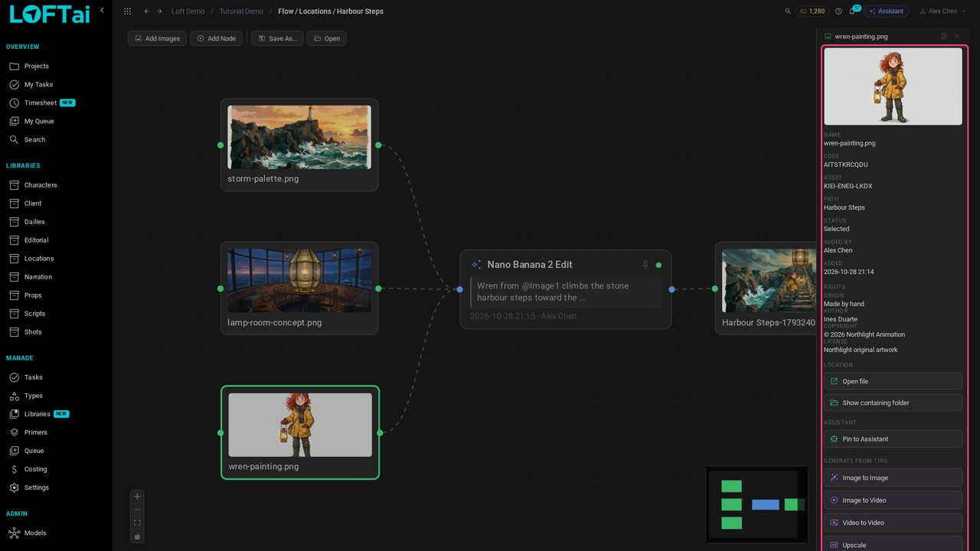Go forward with the right arrow

159,11
